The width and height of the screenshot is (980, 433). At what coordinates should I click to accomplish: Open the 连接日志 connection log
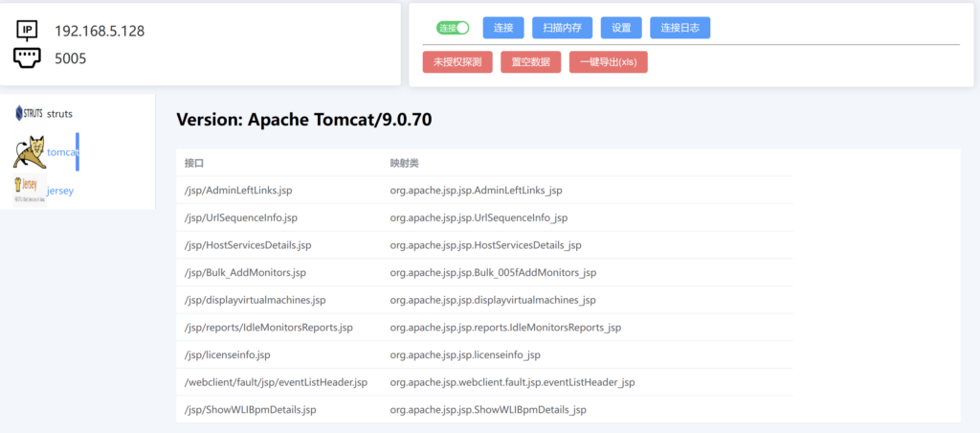coord(680,28)
